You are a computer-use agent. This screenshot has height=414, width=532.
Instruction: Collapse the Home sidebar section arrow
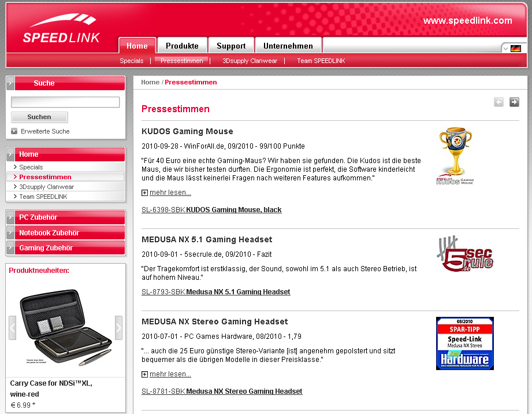(x=10, y=154)
